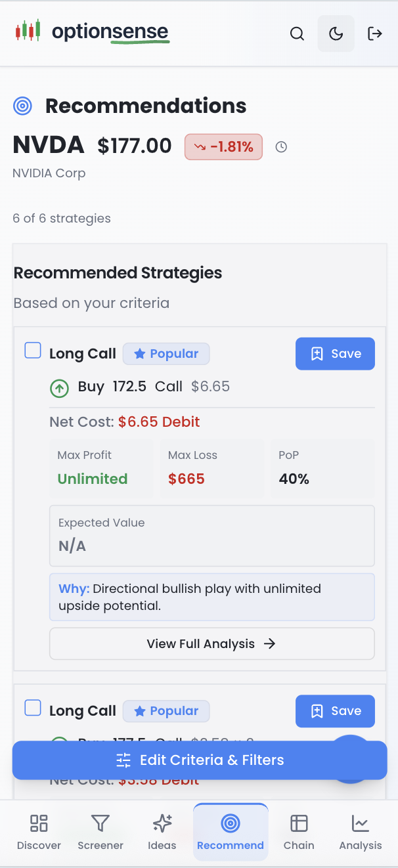
Task: Expand View Full Analysis for first strategy
Action: click(211, 643)
